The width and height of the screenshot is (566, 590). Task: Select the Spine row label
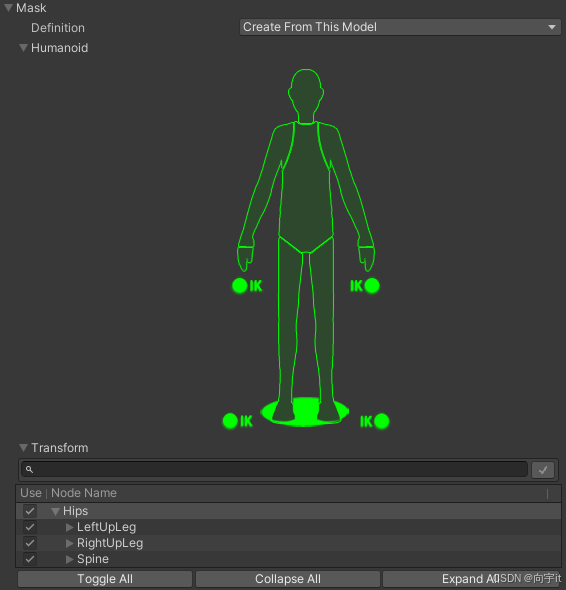pos(93,559)
